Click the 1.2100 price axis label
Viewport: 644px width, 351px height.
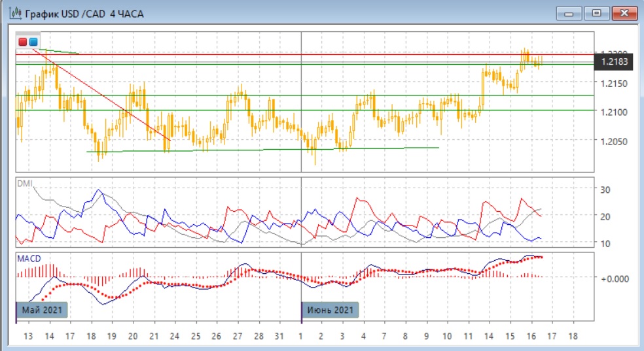614,112
